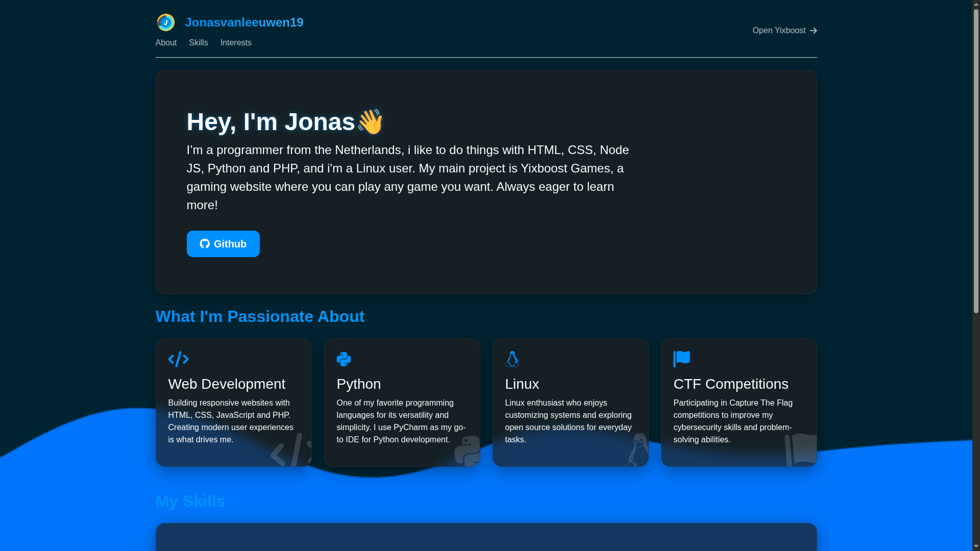Viewport: 980px width, 551px height.
Task: Click the faded Python watermark in Python card
Action: coord(467,451)
